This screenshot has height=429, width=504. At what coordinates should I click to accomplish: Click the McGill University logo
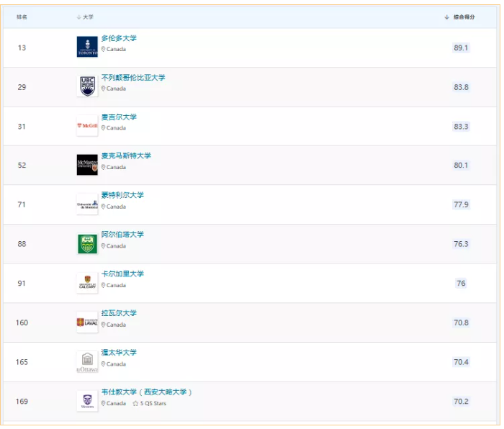pos(87,126)
